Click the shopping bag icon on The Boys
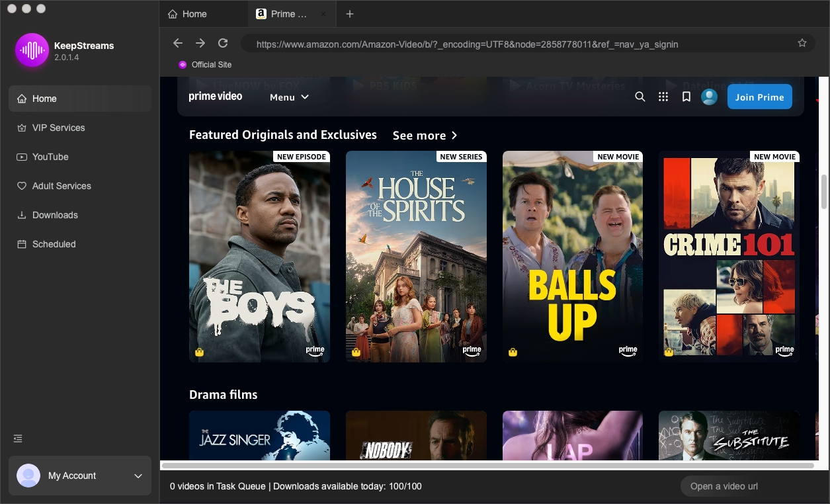 click(199, 353)
